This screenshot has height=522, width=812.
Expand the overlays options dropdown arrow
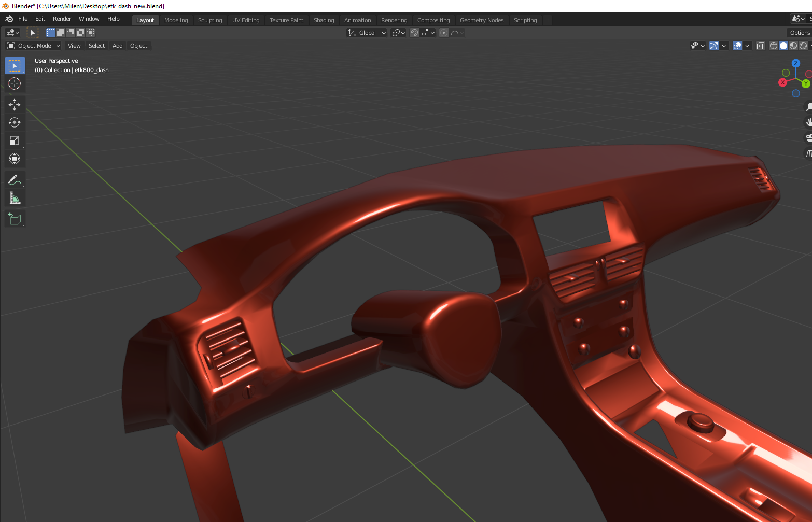(747, 46)
